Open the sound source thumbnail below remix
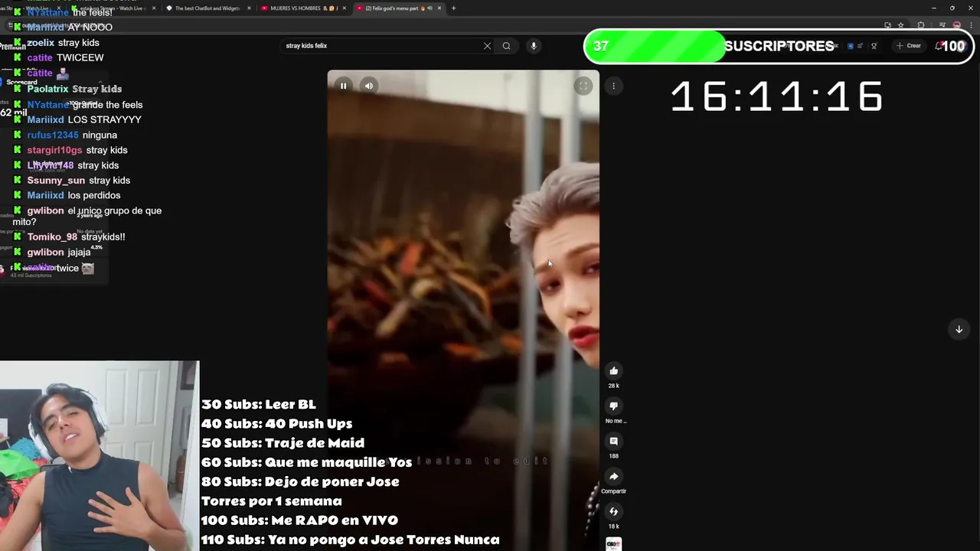This screenshot has width=980, height=551. pos(613,544)
